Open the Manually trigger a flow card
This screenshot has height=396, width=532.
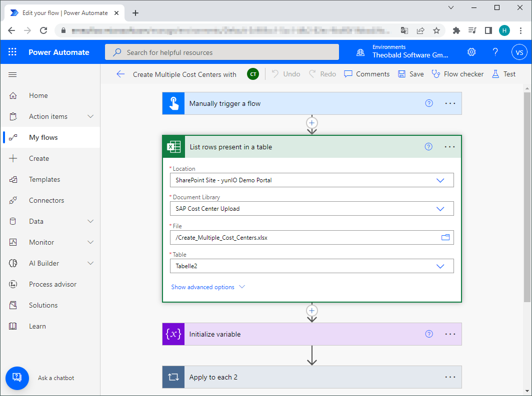pyautogui.click(x=312, y=103)
